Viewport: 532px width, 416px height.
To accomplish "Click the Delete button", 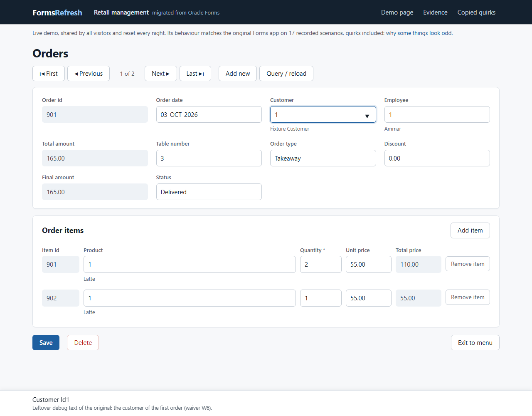I will (x=83, y=343).
